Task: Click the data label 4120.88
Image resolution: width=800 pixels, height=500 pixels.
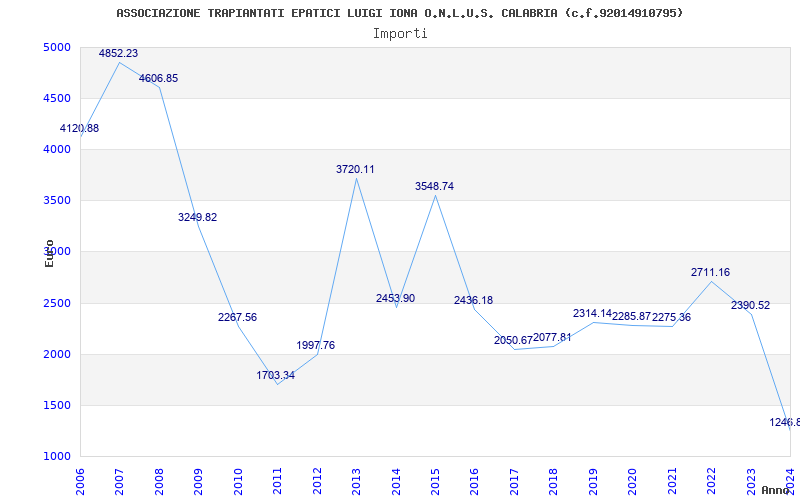Action: click(80, 129)
